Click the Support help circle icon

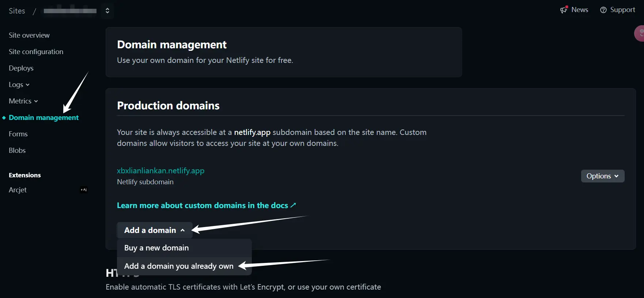click(x=603, y=10)
